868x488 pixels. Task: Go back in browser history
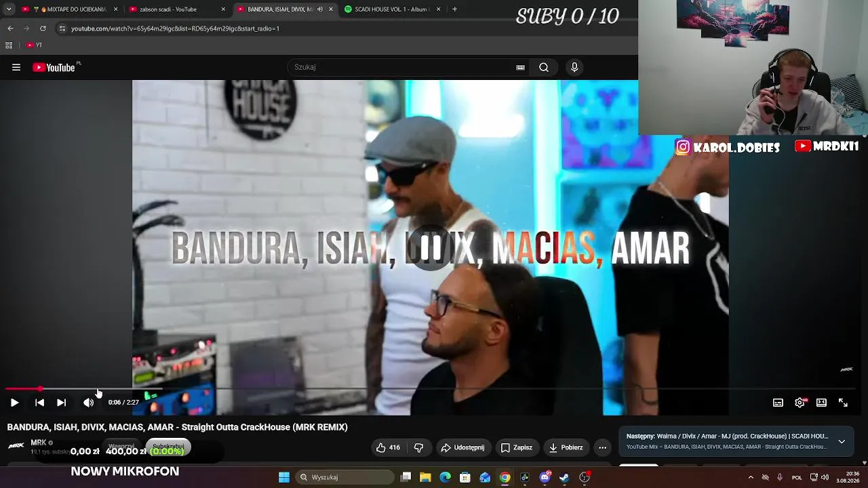pos(10,28)
